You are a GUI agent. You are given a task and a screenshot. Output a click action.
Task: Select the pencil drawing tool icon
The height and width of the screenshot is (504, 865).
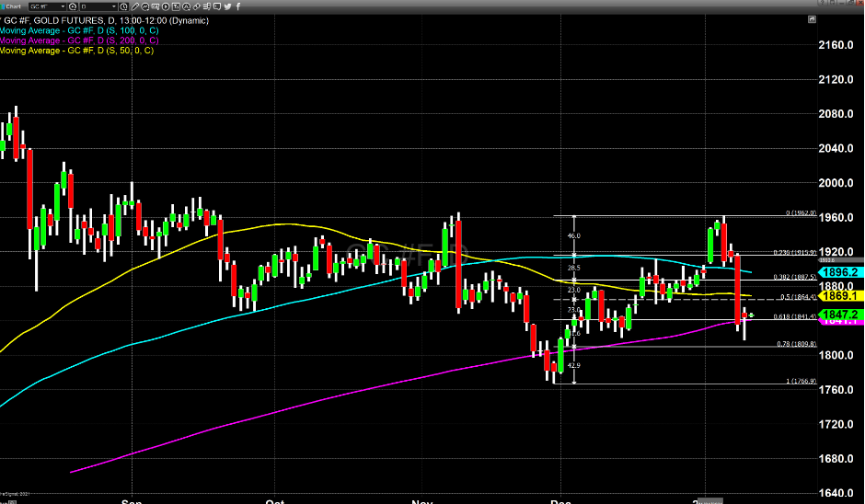click(134, 6)
